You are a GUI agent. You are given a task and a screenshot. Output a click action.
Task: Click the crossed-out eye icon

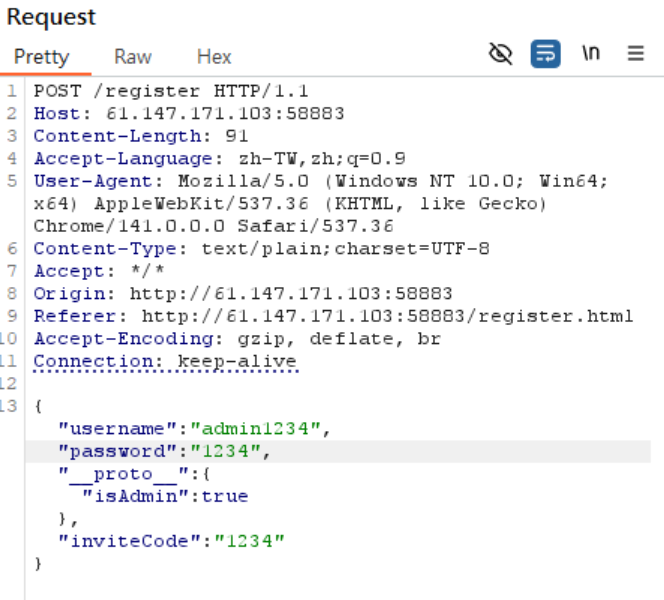[500, 54]
